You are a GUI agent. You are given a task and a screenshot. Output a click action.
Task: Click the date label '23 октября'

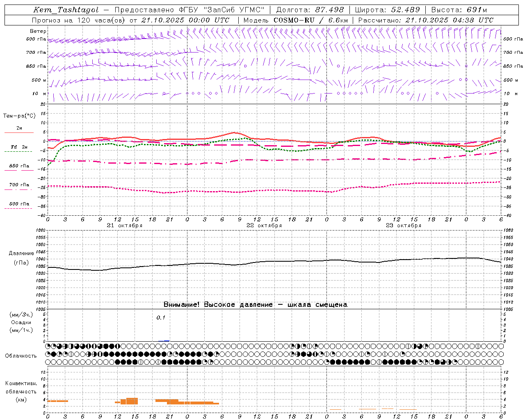pos(404,226)
